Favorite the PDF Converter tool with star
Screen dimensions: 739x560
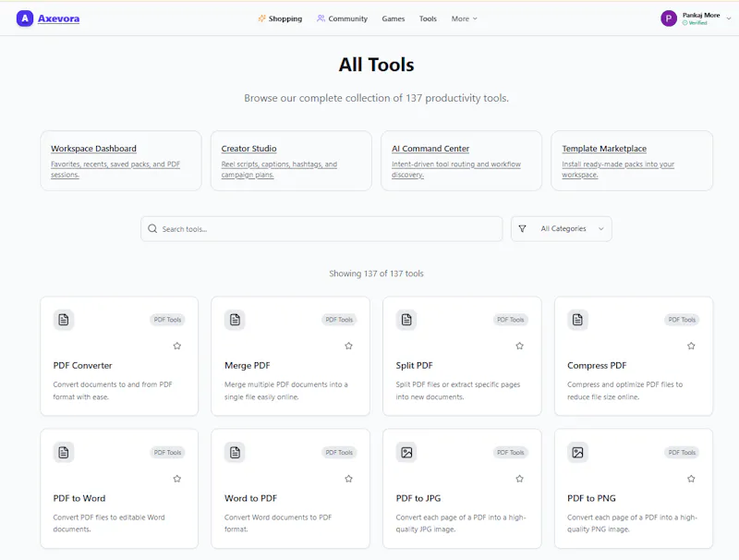click(177, 346)
